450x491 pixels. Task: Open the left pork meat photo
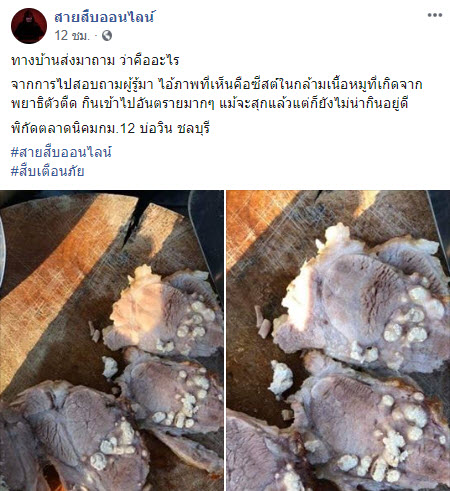tap(112, 340)
